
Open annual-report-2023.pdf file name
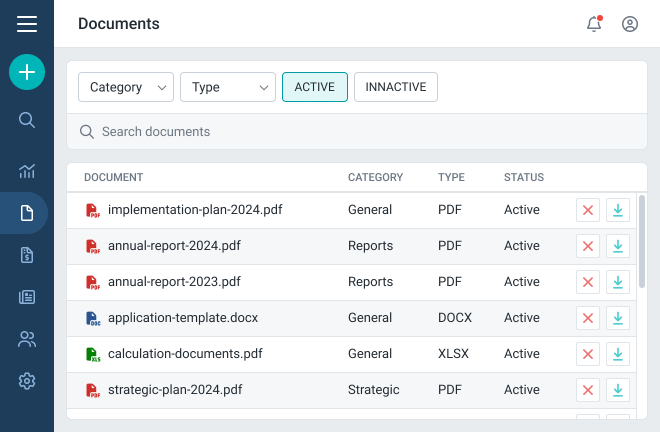[174, 282]
